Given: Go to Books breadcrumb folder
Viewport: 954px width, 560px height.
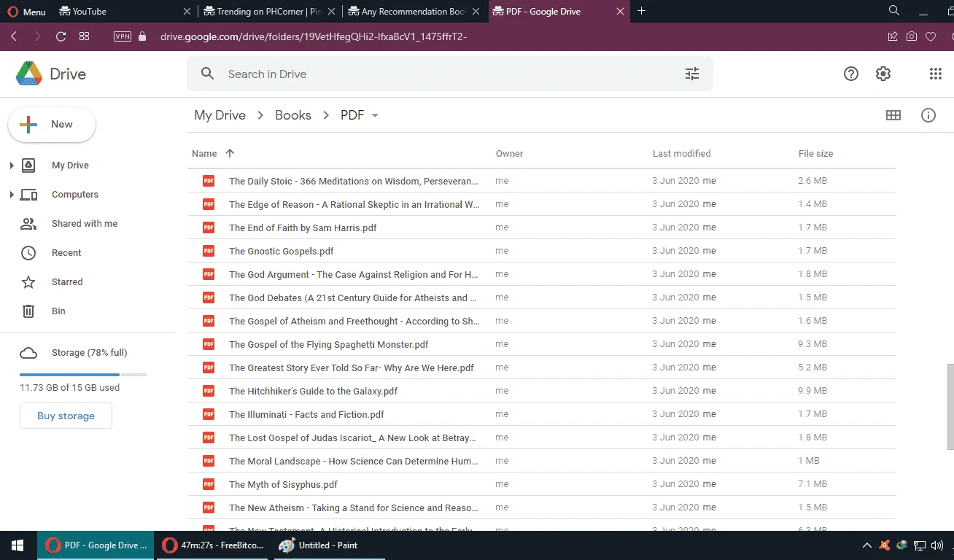Looking at the screenshot, I should [x=293, y=115].
